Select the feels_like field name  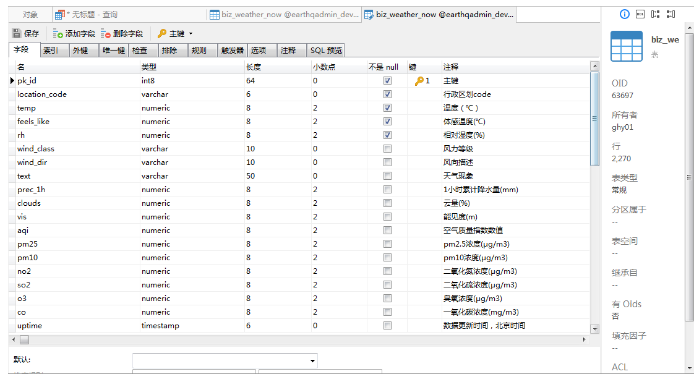(33, 121)
